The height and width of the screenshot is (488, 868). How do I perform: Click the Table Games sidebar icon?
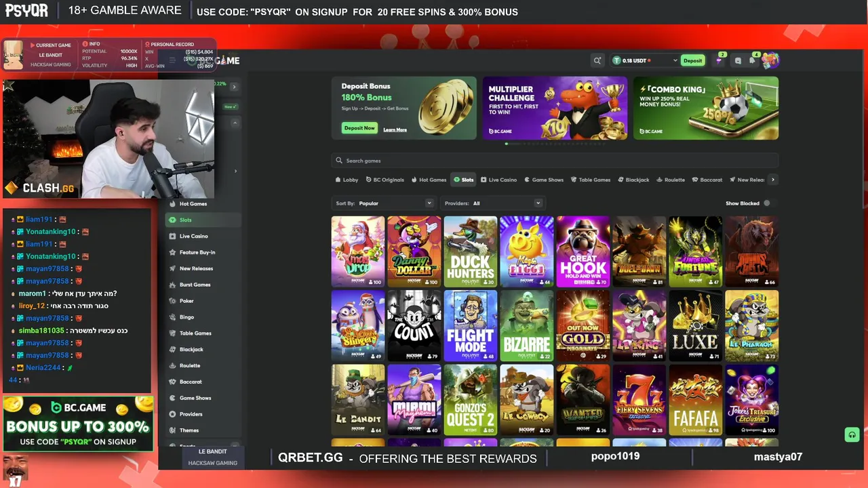[172, 333]
